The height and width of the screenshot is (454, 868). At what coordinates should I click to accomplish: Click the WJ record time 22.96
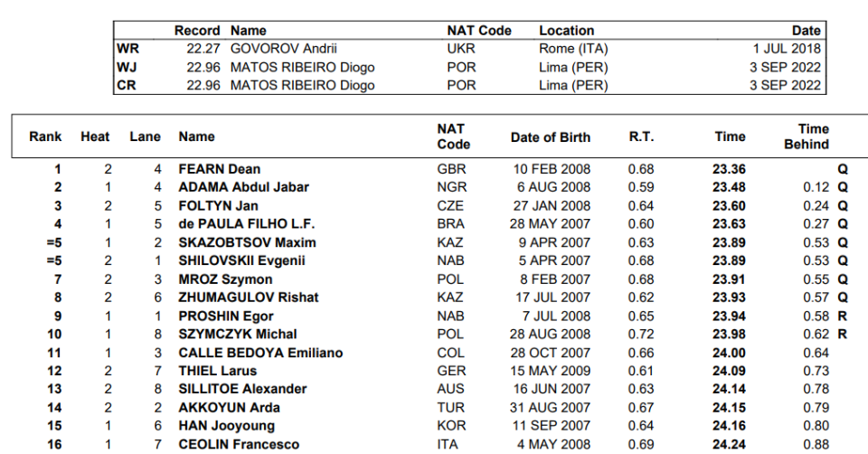[x=204, y=68]
